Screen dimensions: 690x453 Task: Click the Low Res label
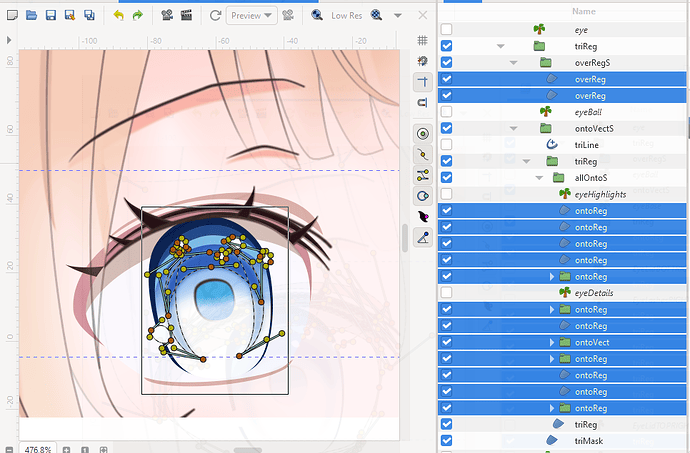point(347,16)
